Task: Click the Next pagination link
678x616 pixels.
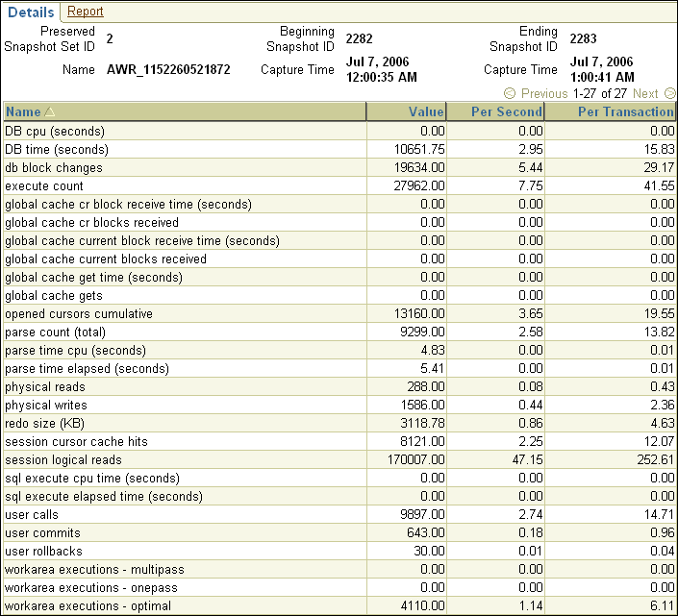Action: click(x=645, y=94)
